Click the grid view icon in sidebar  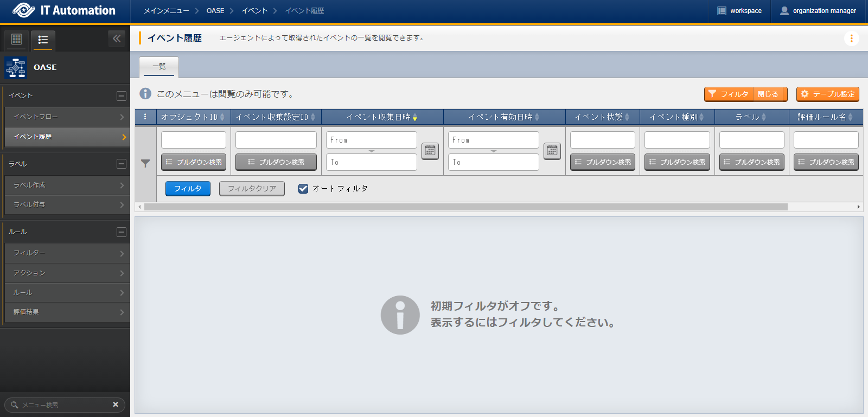pyautogui.click(x=16, y=39)
